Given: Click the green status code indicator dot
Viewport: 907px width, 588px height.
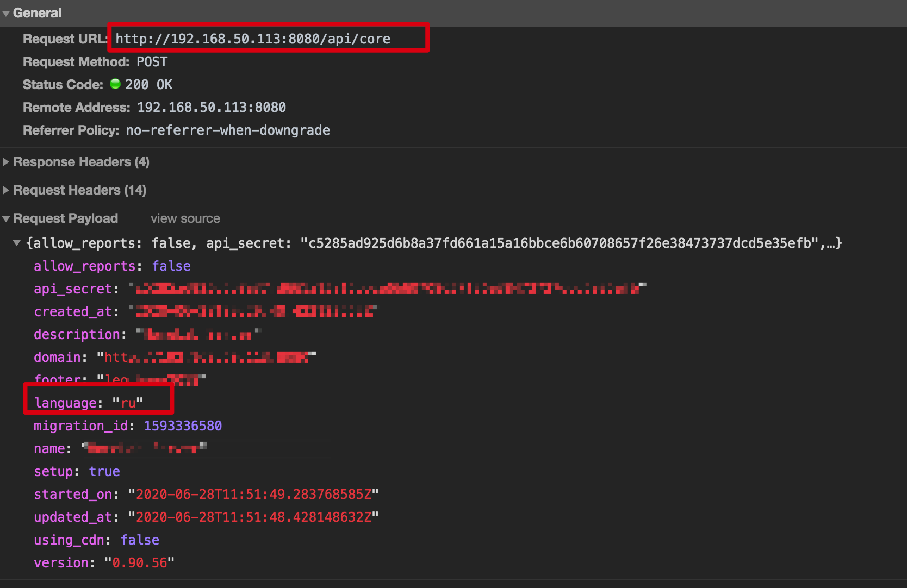Looking at the screenshot, I should pyautogui.click(x=115, y=84).
